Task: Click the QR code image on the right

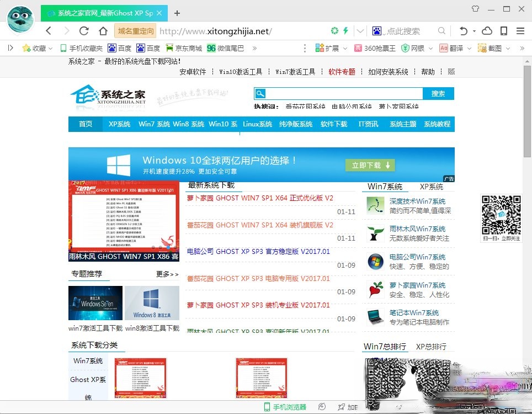Action: point(501,215)
